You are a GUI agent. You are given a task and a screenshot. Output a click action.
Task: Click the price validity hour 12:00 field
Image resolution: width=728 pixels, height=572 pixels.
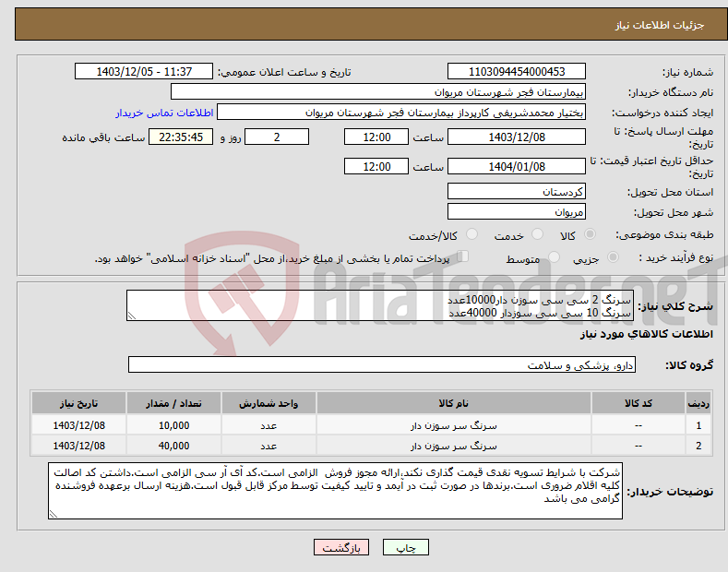point(376,166)
